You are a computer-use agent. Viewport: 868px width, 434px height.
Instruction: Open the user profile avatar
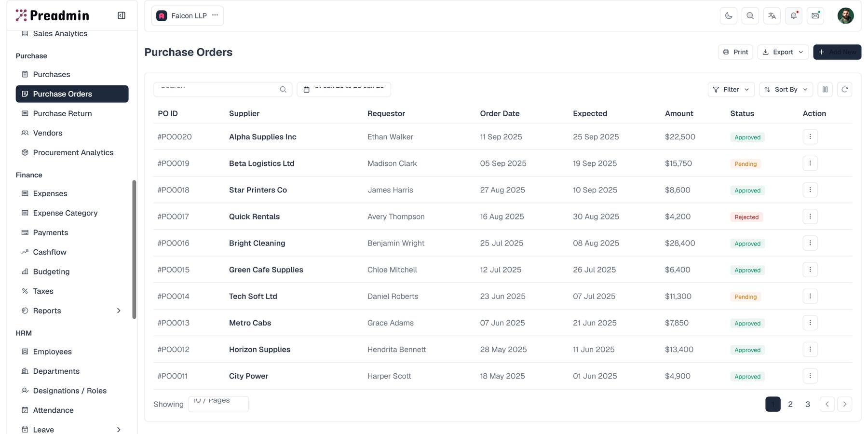845,15
